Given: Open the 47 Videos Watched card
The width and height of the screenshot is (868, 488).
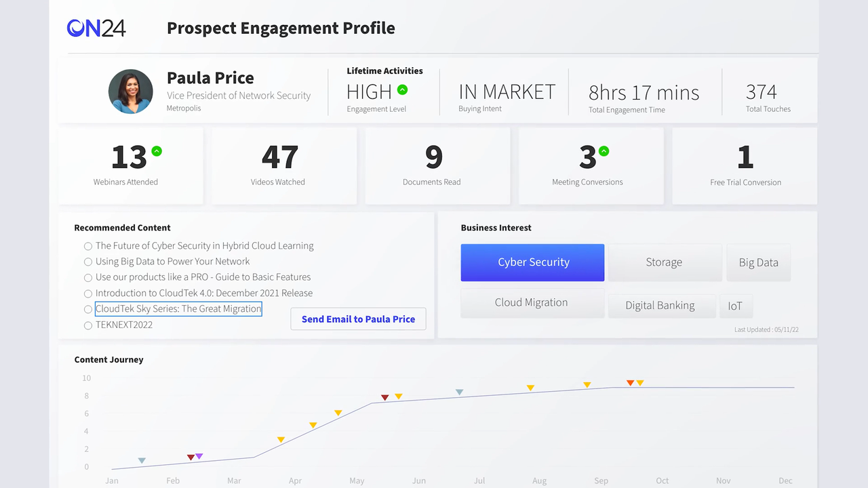Looking at the screenshot, I should tap(284, 166).
